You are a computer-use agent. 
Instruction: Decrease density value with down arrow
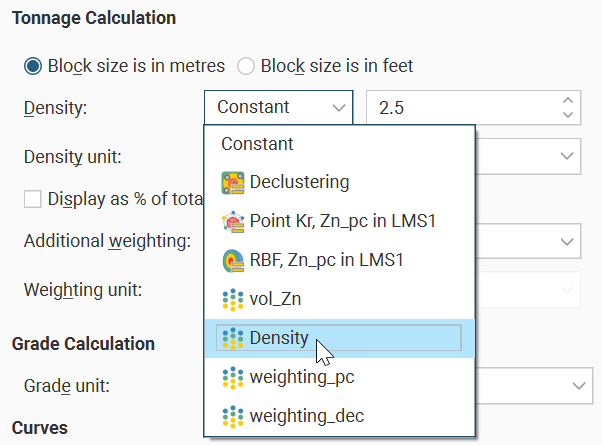tap(568, 114)
